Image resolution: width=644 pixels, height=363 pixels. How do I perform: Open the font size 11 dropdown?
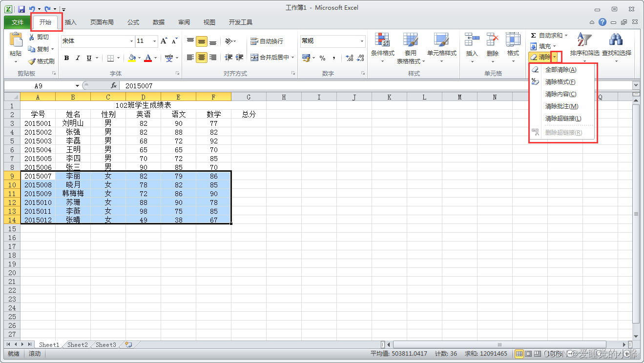coord(155,41)
